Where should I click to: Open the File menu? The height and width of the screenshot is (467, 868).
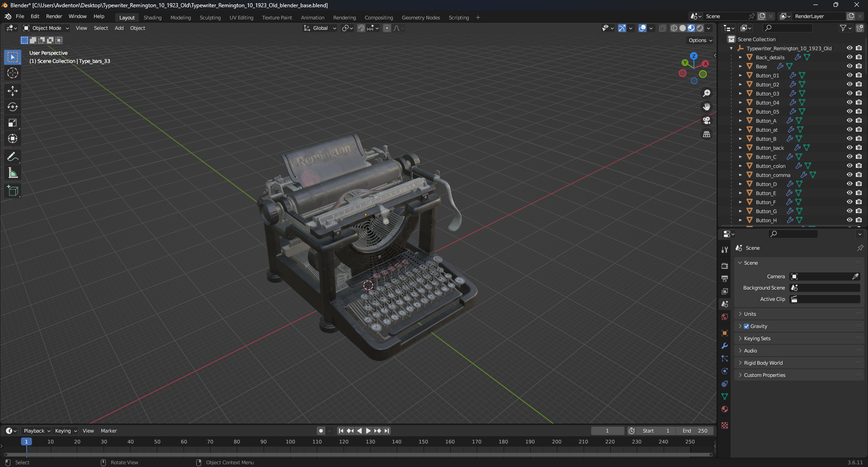point(20,16)
